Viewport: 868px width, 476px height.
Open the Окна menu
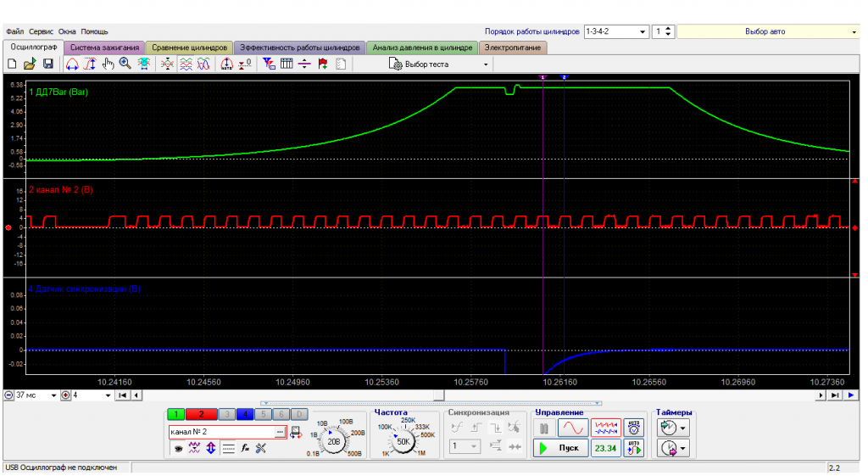67,31
